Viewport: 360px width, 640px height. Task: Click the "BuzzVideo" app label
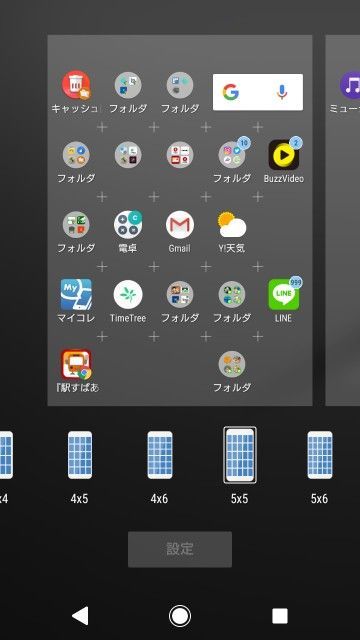284,178
